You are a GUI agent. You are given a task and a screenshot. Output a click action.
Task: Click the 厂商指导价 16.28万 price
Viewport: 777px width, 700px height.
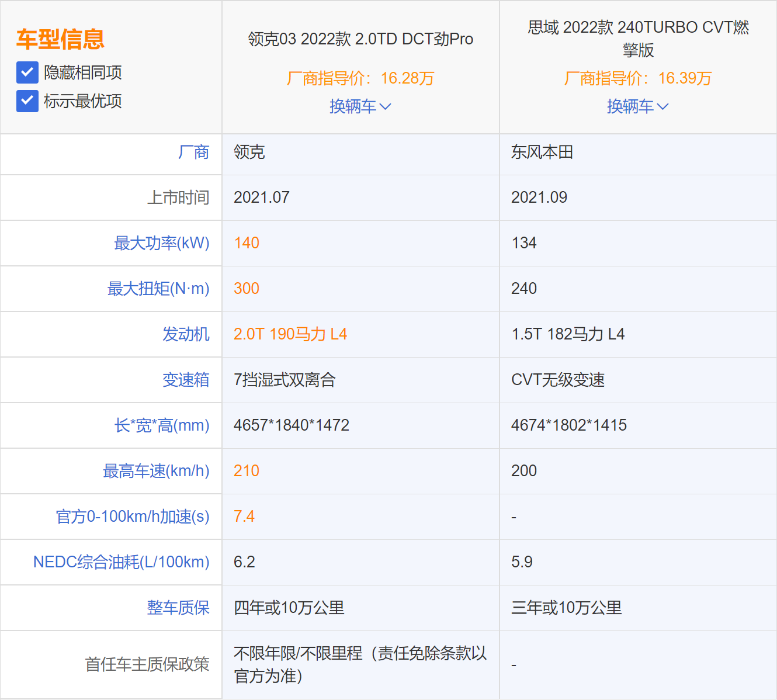(360, 78)
